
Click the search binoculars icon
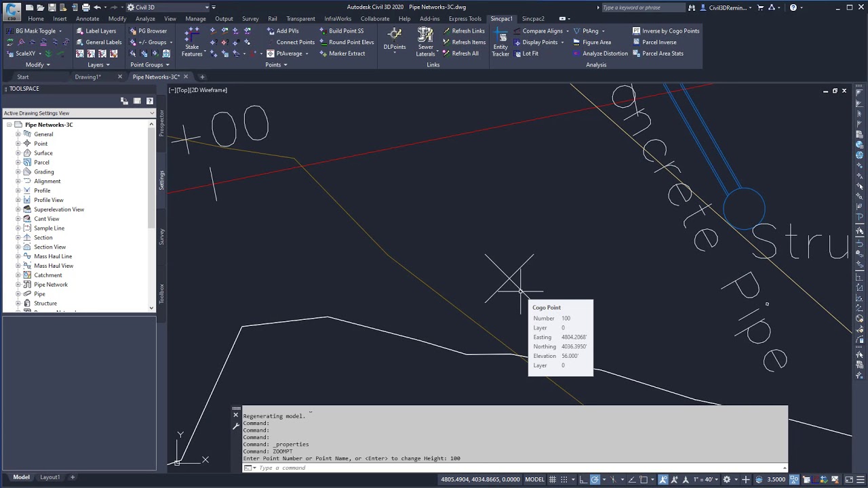[692, 7]
